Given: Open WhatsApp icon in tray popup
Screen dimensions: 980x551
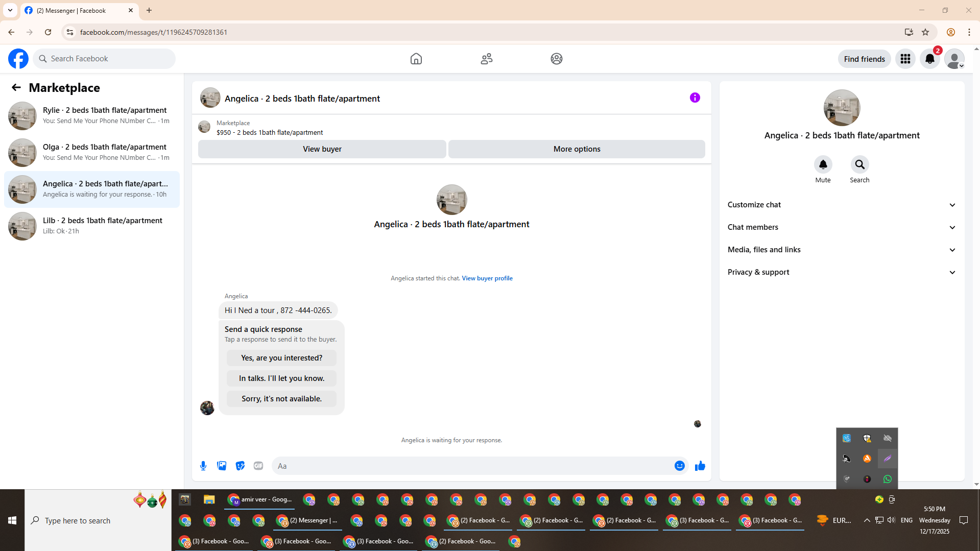Looking at the screenshot, I should 888,479.
